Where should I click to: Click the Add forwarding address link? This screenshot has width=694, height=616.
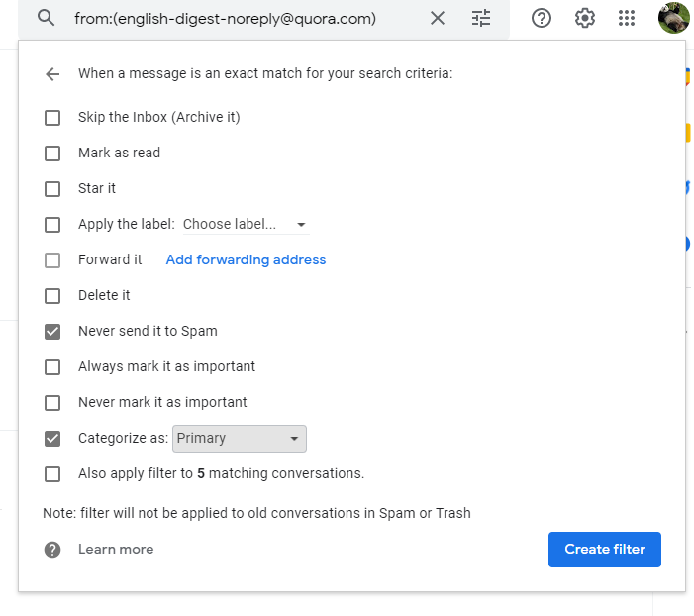(x=246, y=259)
